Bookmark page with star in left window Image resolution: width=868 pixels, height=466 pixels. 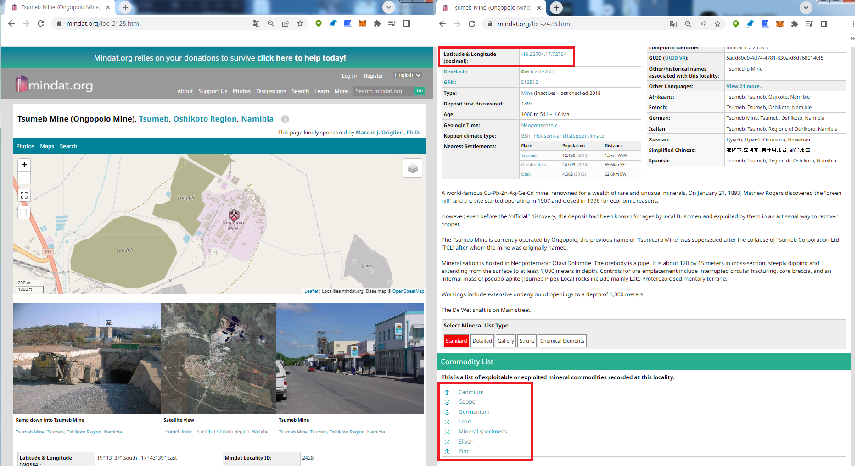coord(300,23)
